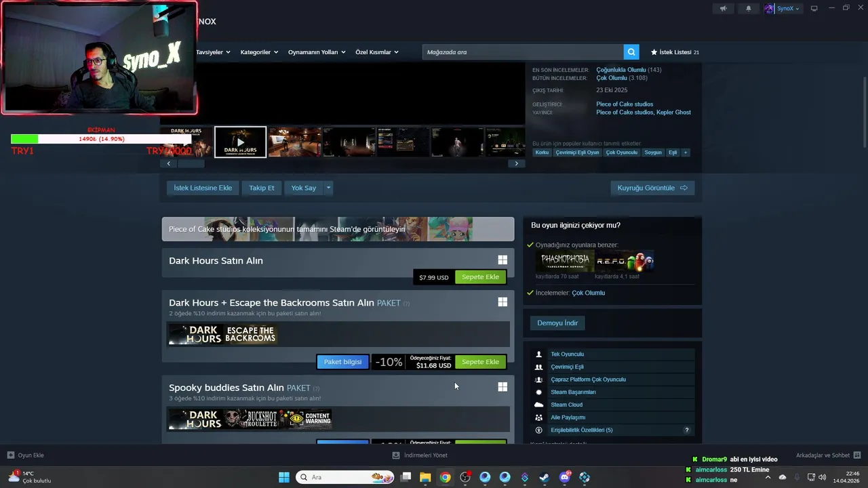
Task: Open Discord from the taskbar
Action: click(x=564, y=477)
